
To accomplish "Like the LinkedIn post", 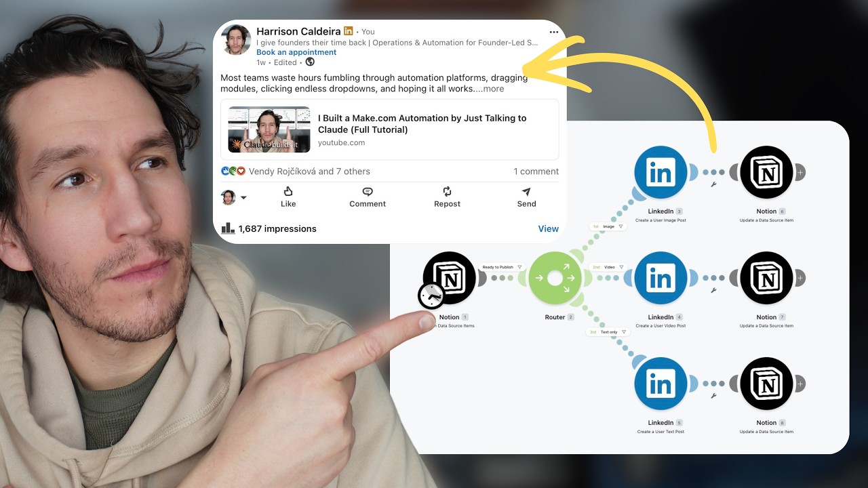I will click(x=288, y=197).
